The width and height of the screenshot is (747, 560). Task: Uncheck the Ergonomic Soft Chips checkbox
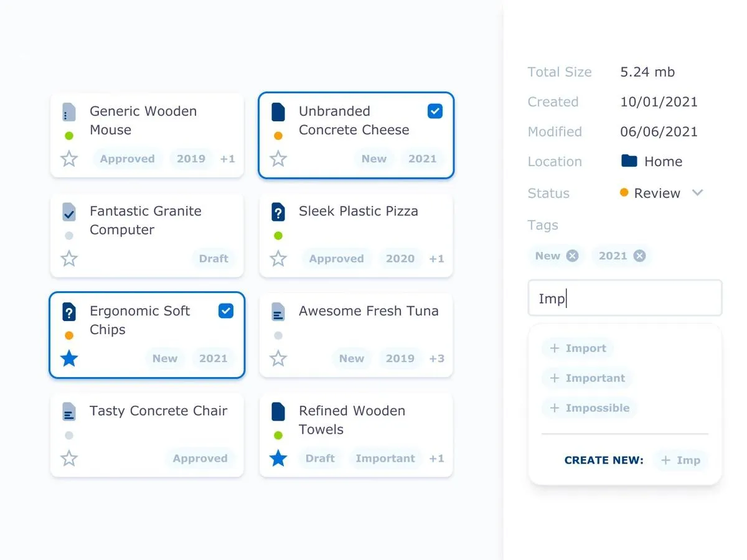click(226, 311)
